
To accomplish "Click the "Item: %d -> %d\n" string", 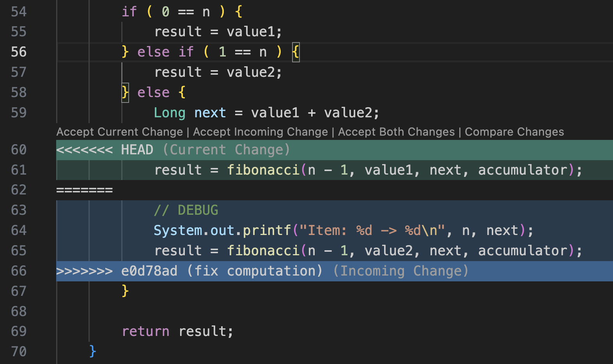I will tap(372, 230).
